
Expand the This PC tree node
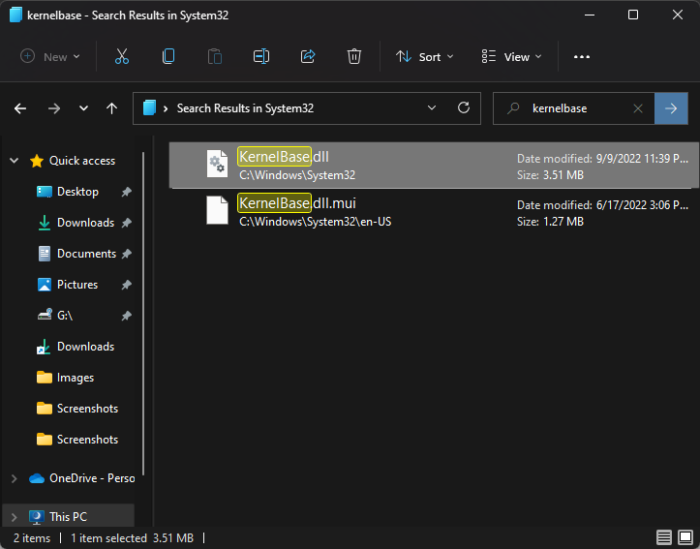coord(13,517)
